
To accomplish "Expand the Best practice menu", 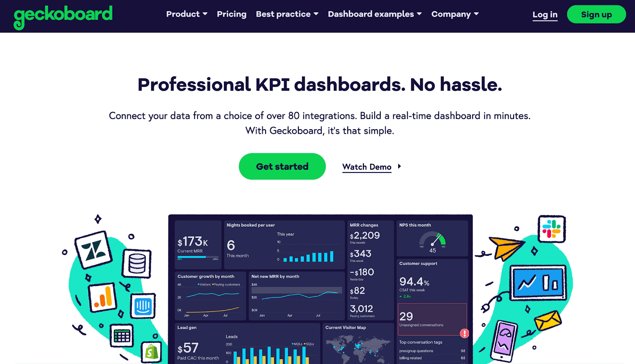I will coord(287,14).
